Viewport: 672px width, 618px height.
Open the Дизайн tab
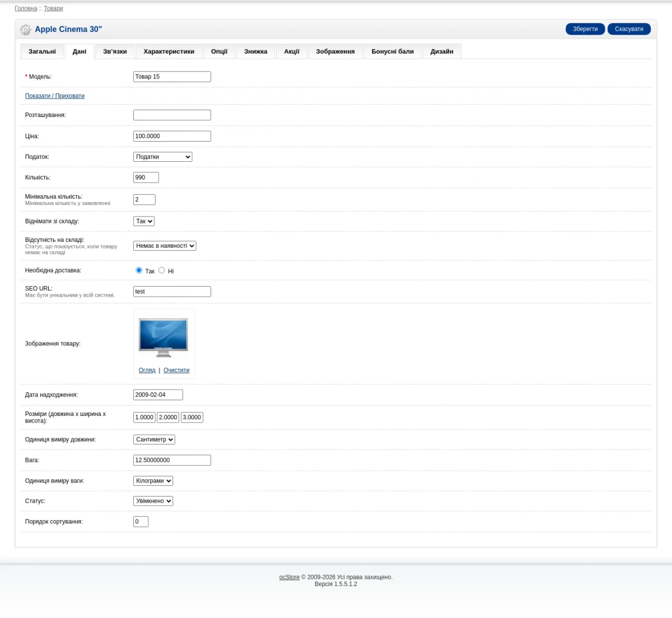point(442,52)
